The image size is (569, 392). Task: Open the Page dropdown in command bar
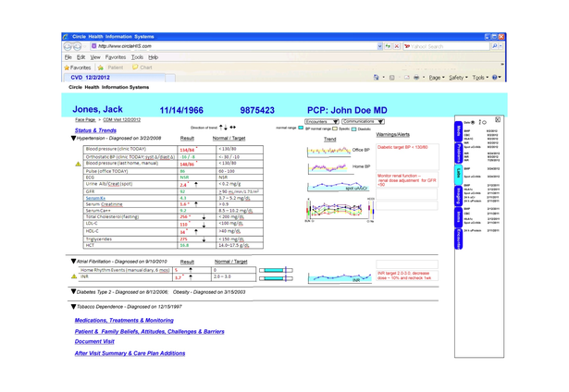(437, 78)
